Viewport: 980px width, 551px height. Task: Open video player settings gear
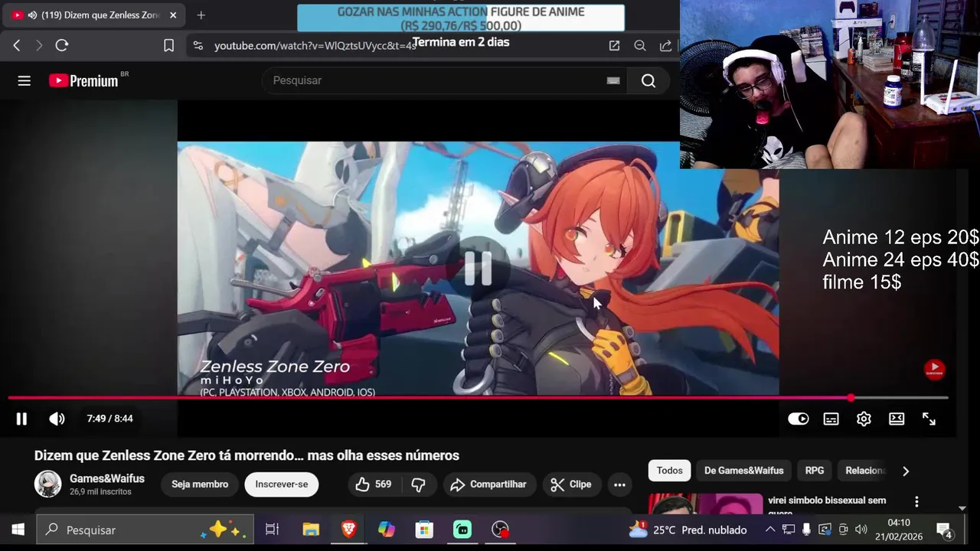[x=864, y=419]
